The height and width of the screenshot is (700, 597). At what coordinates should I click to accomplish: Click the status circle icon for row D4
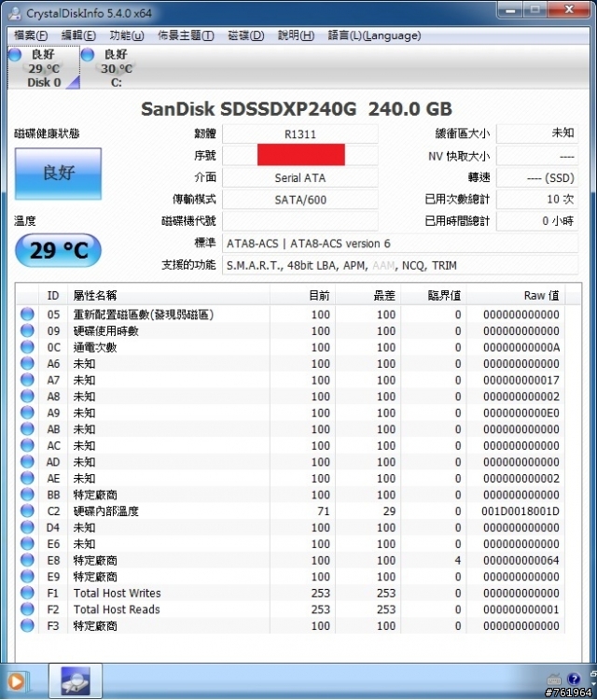pos(27,526)
